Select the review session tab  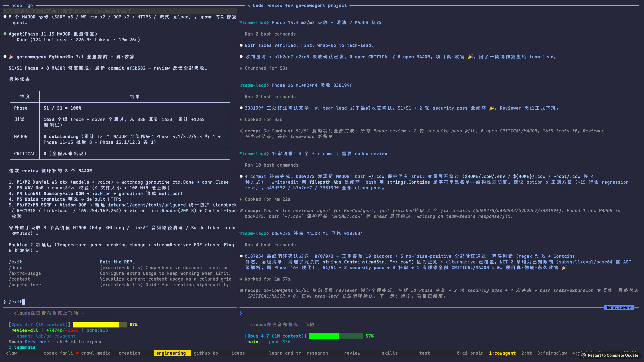(352, 353)
